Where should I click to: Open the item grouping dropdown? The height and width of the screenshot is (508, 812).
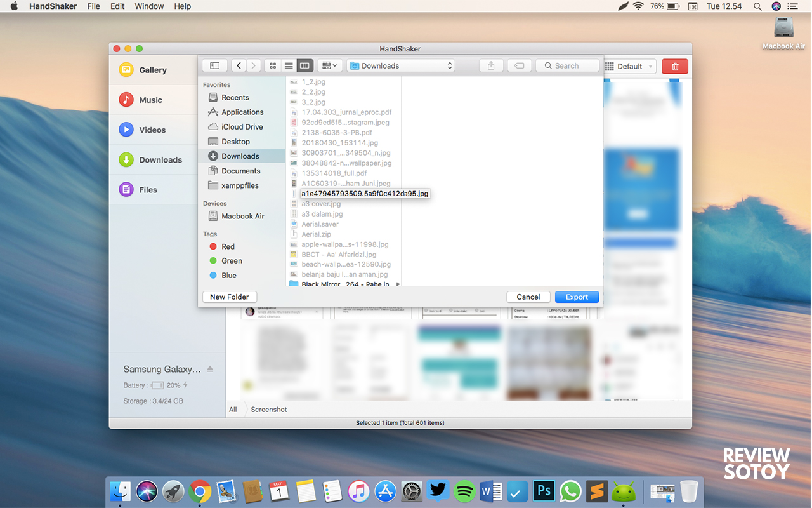pos(330,65)
